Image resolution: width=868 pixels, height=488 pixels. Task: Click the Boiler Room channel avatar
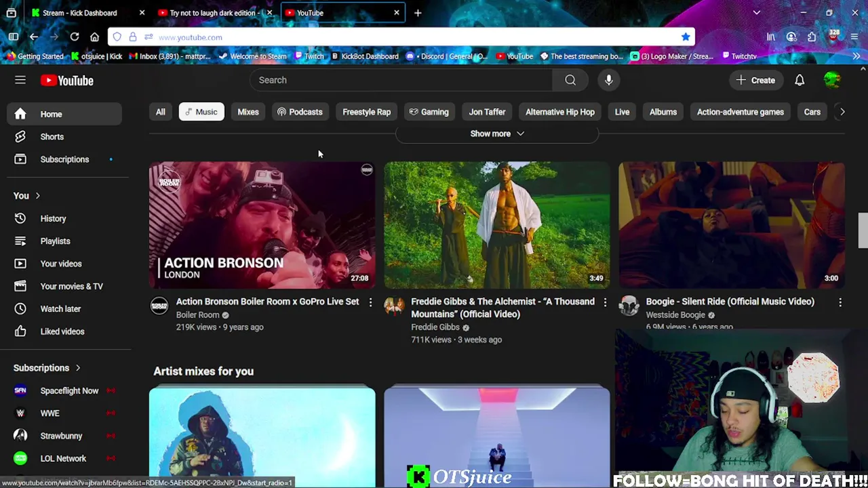pos(159,306)
